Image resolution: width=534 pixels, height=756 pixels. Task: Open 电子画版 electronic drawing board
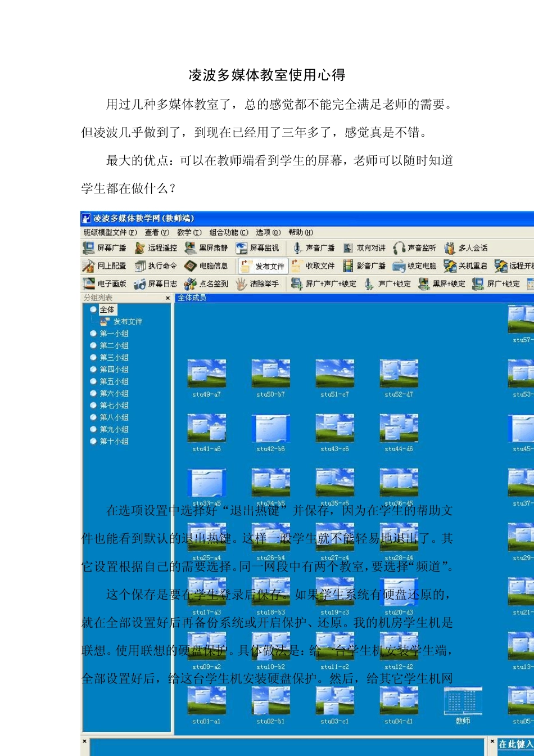105,284
